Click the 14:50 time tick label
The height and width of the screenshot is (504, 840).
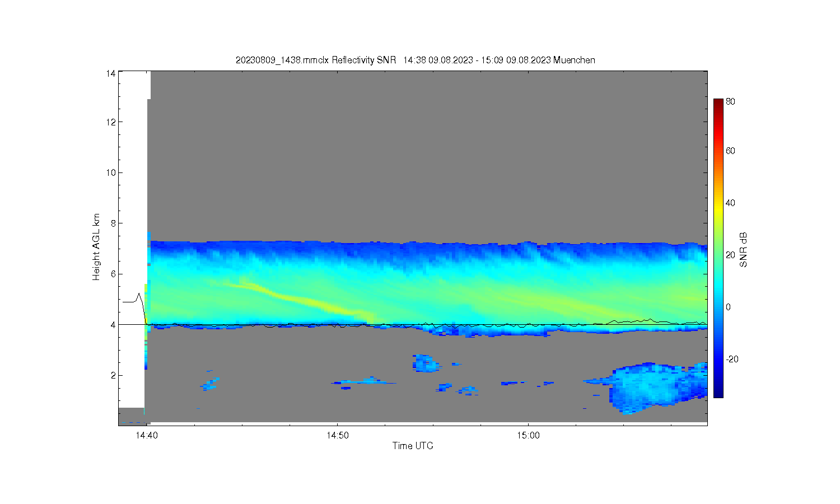pos(337,435)
